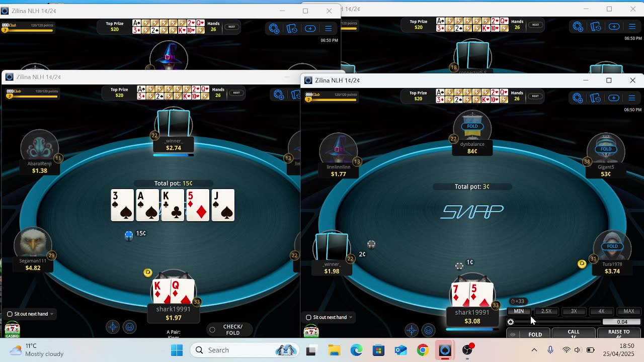
Task: Open Google Chrome from taskbar
Action: pos(423,350)
